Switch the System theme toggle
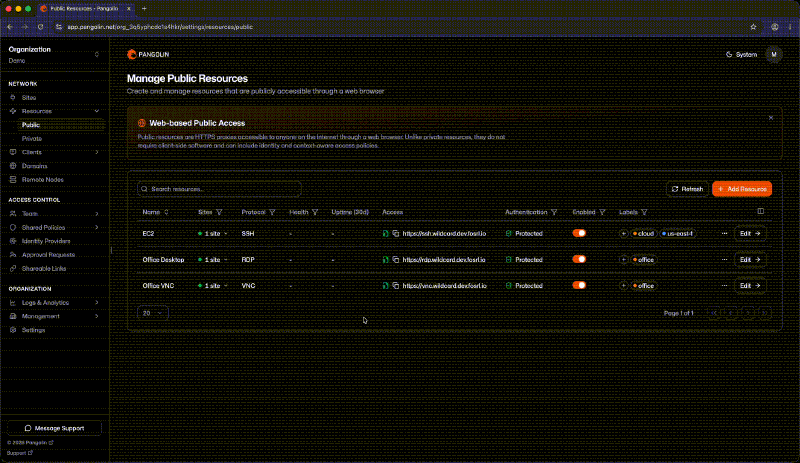The height and width of the screenshot is (463, 800). click(x=741, y=55)
